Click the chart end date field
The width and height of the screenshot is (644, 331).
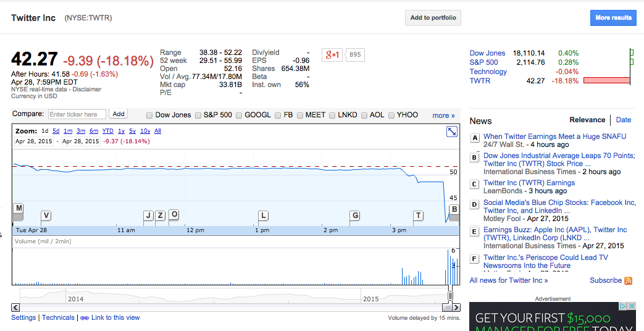[81, 141]
